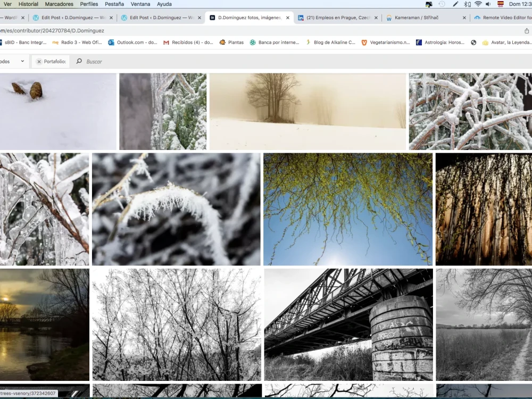Click the Bluetooth icon in the menu bar

tap(466, 4)
